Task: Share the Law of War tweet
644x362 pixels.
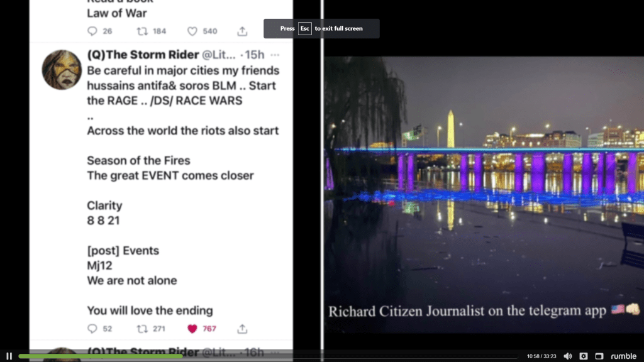Action: point(242,31)
